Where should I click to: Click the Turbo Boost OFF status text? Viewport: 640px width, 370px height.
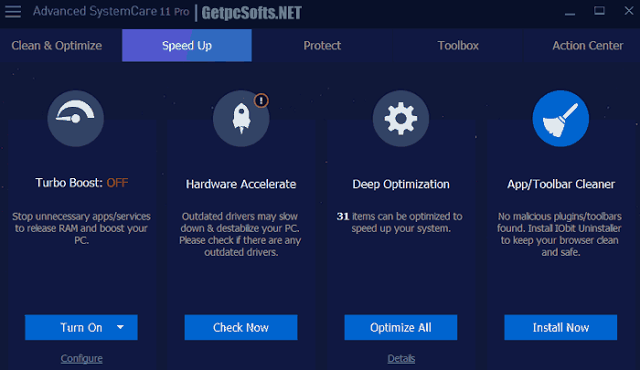pyautogui.click(x=117, y=183)
